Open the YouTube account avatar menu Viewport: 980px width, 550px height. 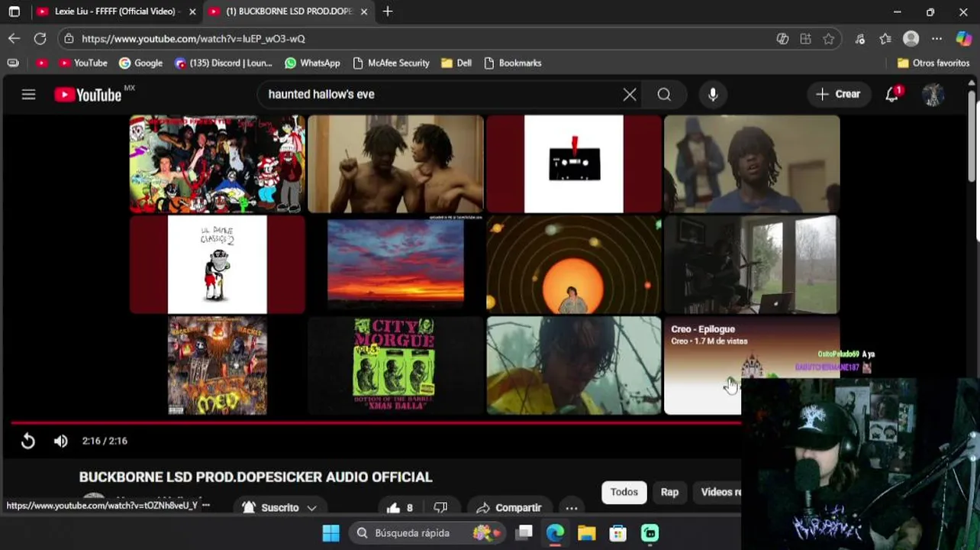933,95
